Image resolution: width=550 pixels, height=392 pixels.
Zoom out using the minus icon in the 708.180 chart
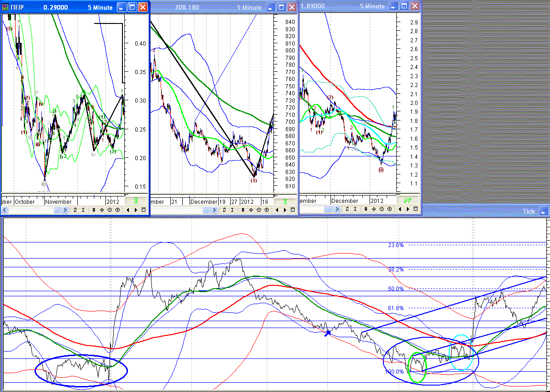click(x=259, y=210)
